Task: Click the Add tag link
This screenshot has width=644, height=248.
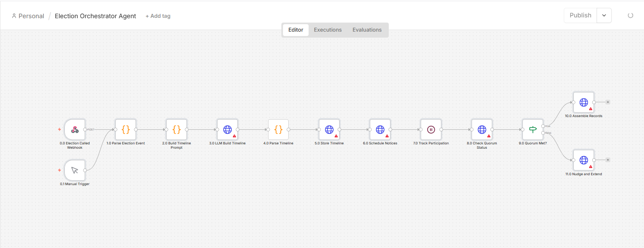Action: click(158, 16)
